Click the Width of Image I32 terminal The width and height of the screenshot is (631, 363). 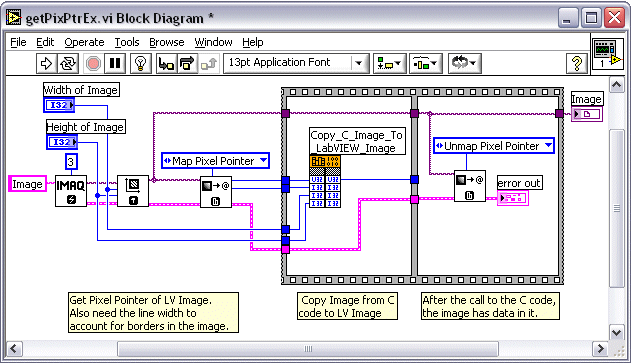pyautogui.click(x=59, y=105)
